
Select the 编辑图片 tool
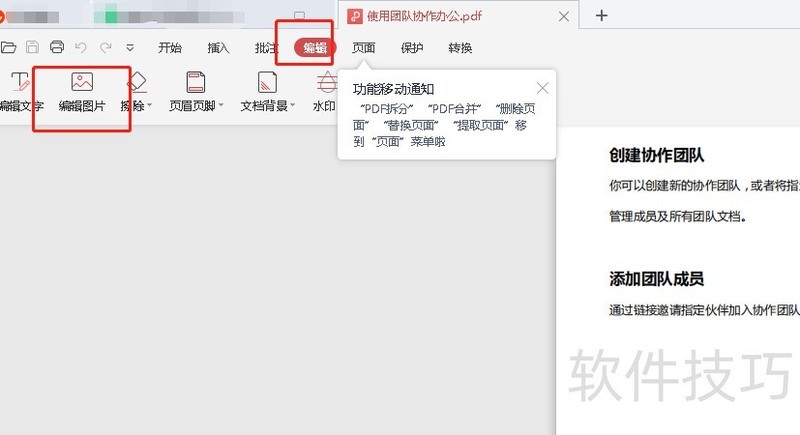[82, 92]
